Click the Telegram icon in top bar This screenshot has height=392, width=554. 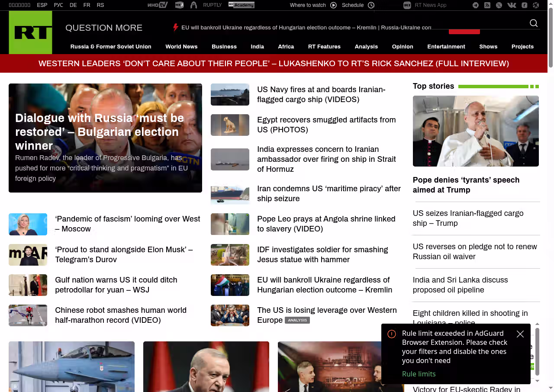[x=476, y=5]
